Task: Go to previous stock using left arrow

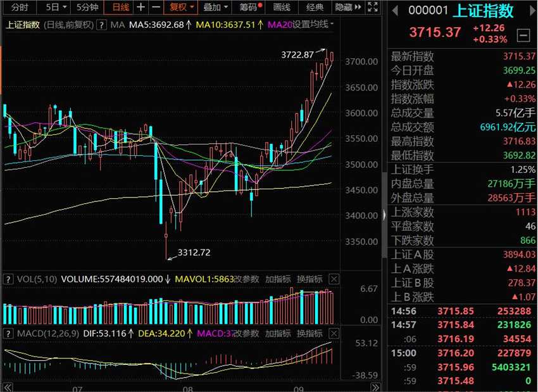Action: (394, 11)
